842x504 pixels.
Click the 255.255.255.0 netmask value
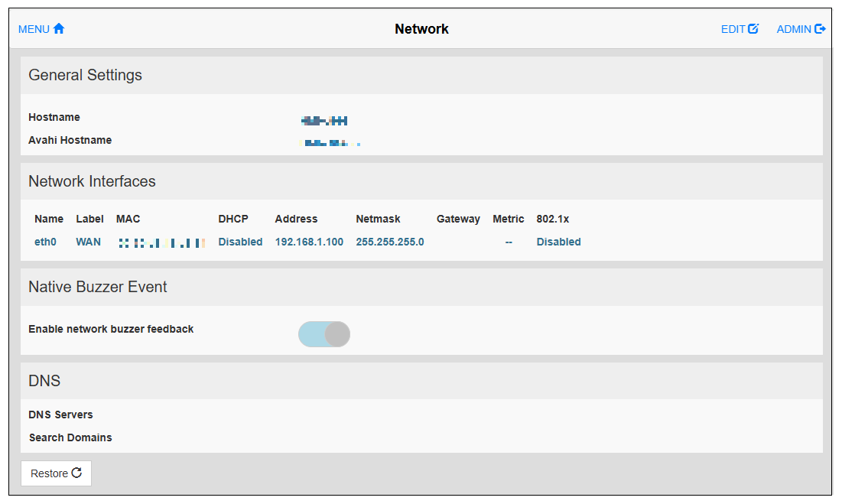[x=390, y=242]
